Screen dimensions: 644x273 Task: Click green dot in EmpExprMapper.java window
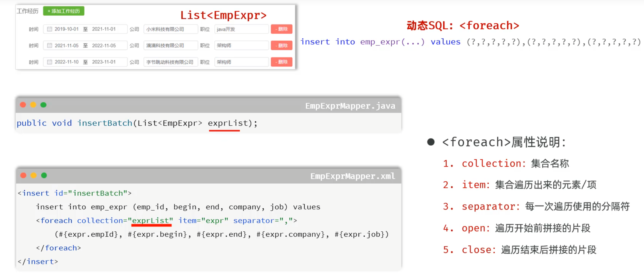pyautogui.click(x=44, y=105)
